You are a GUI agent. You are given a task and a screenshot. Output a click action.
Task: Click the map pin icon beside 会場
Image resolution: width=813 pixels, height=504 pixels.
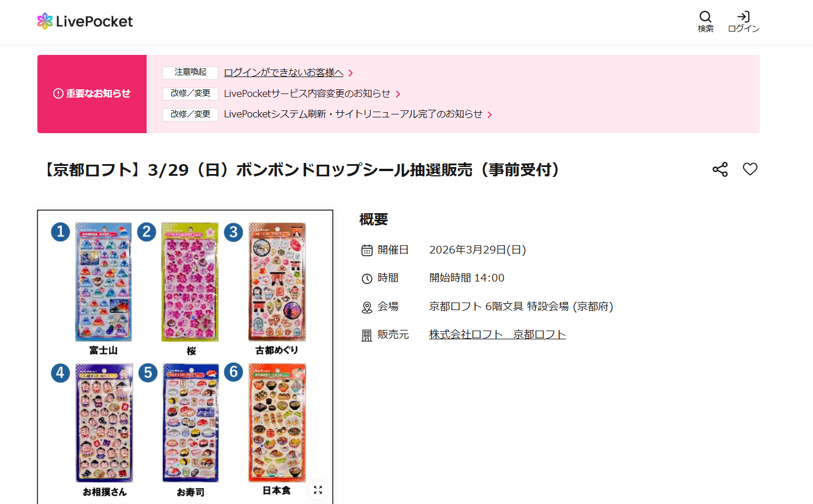pyautogui.click(x=367, y=307)
